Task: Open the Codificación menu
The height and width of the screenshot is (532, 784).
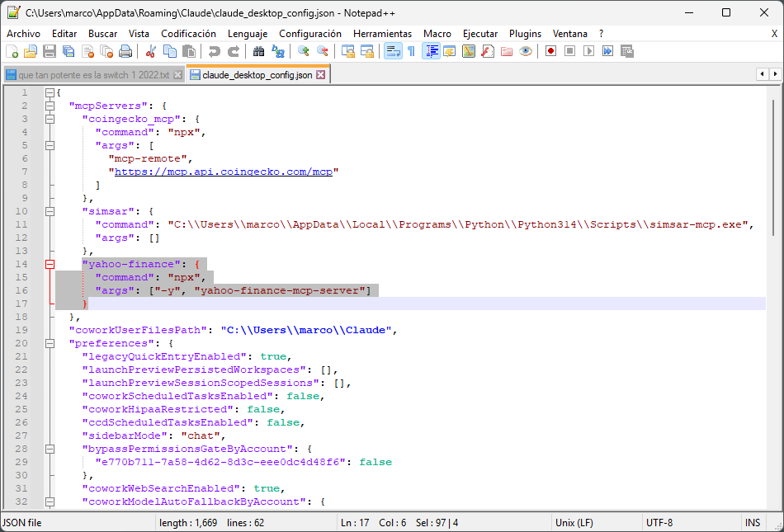Action: click(x=188, y=34)
